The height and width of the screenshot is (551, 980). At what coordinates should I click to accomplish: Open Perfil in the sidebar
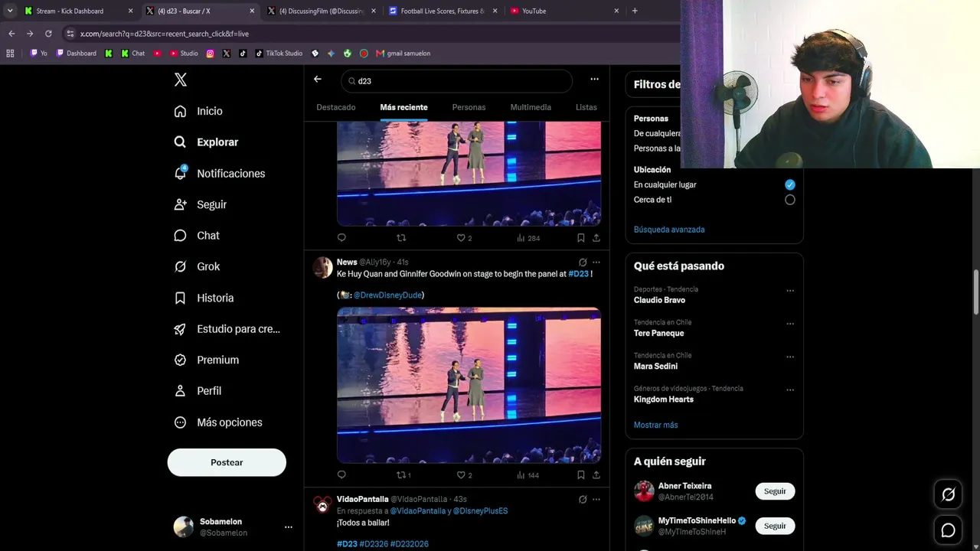[x=198, y=391]
